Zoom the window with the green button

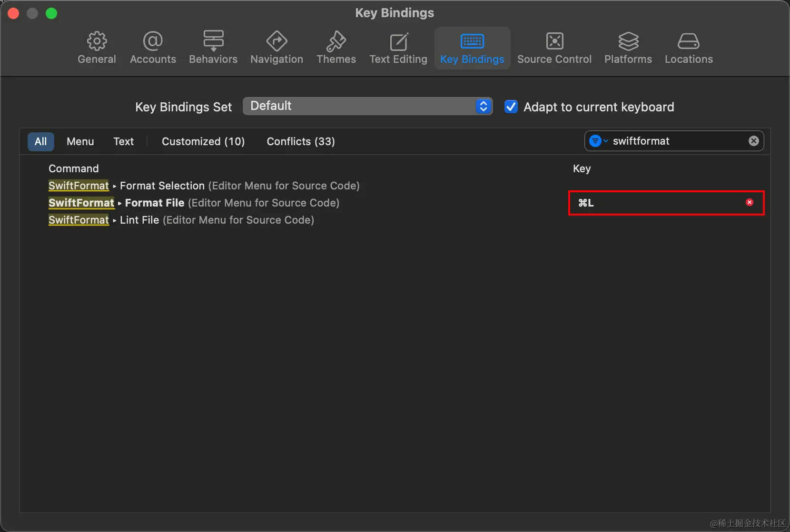click(x=51, y=13)
